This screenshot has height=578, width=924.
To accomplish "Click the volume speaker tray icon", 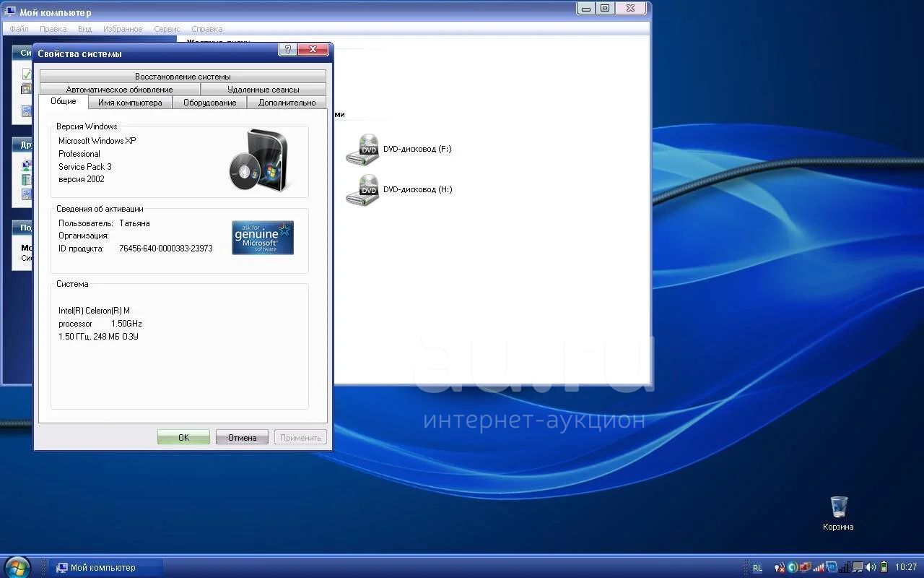I will coord(870,567).
